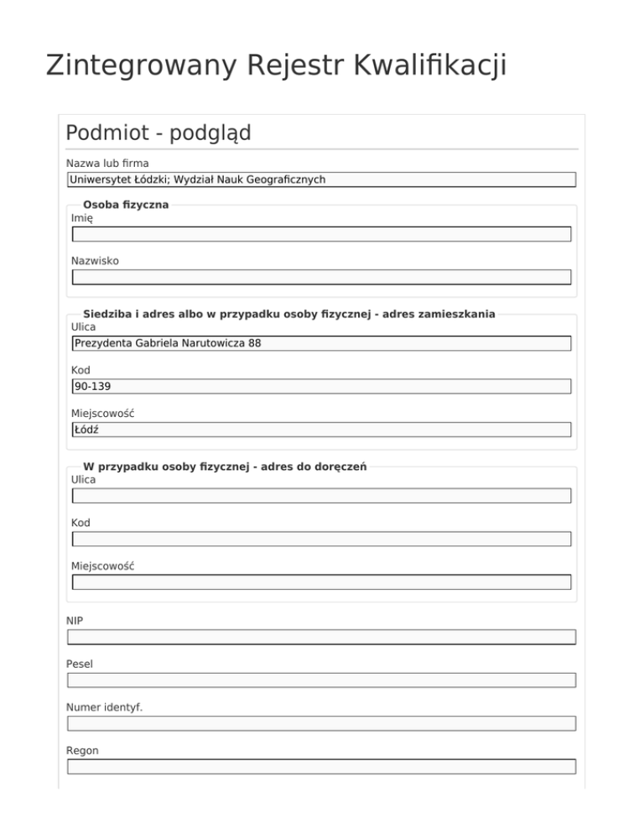Focus empty Kod field under adres do doręczeń
Image resolution: width=644 pixels, height=834 pixels.
coord(321,539)
